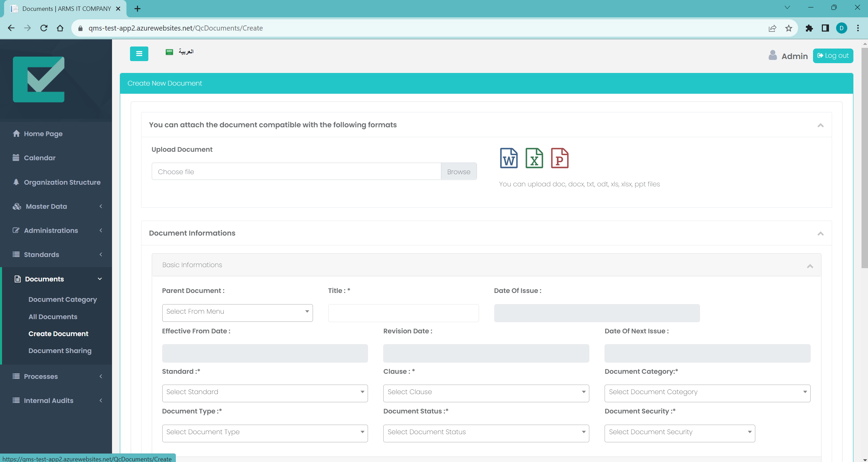Go to Home Page in sidebar
The image size is (868, 462).
pos(43,134)
